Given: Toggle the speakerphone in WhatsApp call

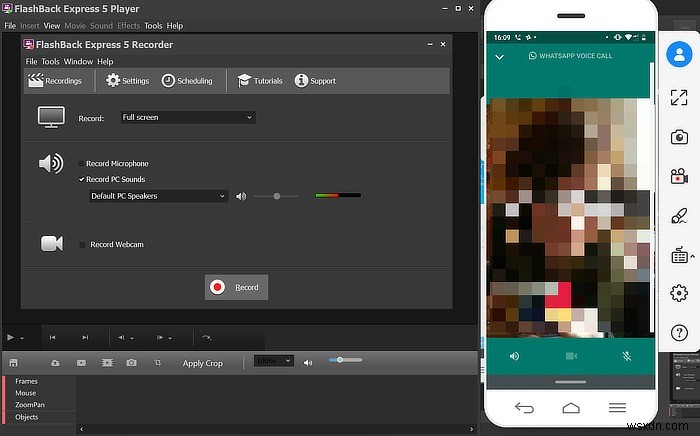Looking at the screenshot, I should coord(514,356).
